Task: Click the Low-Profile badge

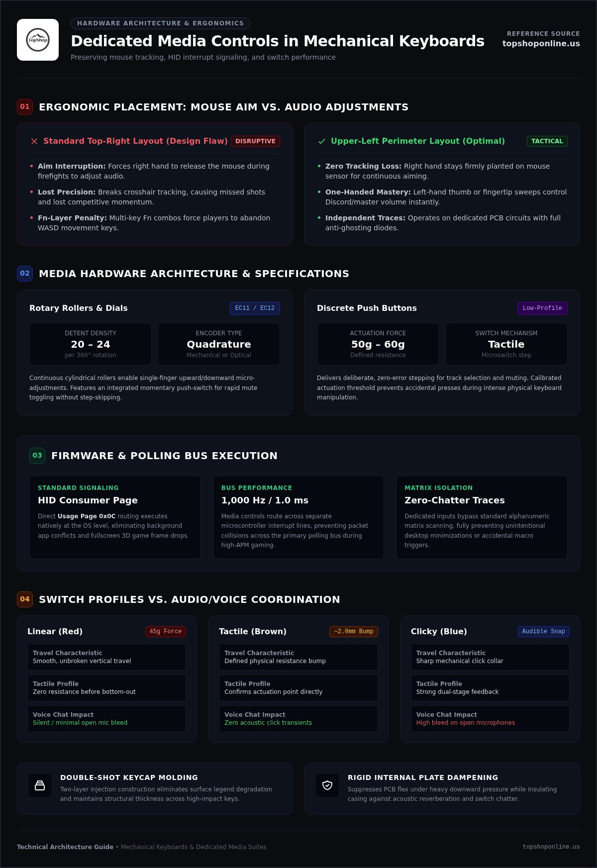Action: pos(542,308)
